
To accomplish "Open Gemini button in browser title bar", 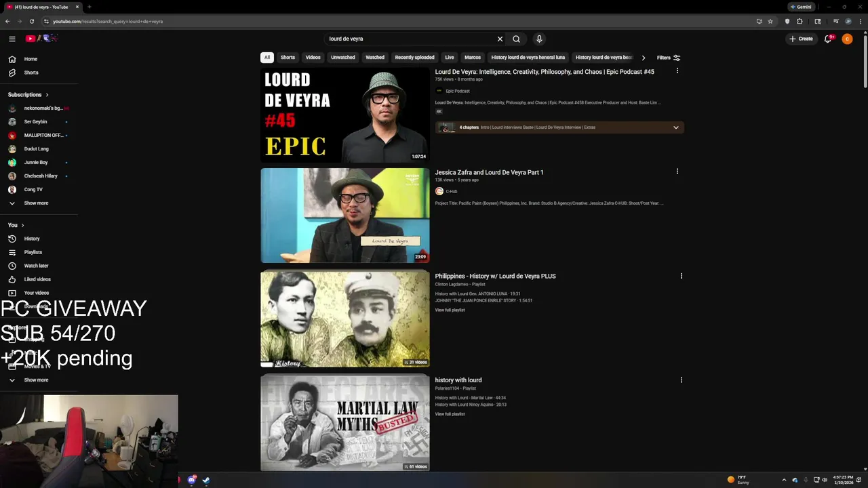I will point(801,7).
